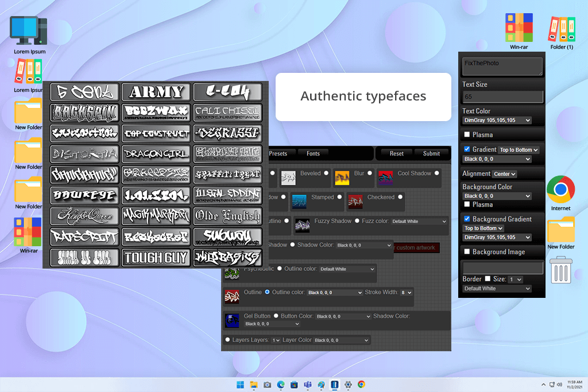Screen dimensions: 588x392
Task: Select the Fuzzy Shadow effect preview icon
Action: (302, 226)
